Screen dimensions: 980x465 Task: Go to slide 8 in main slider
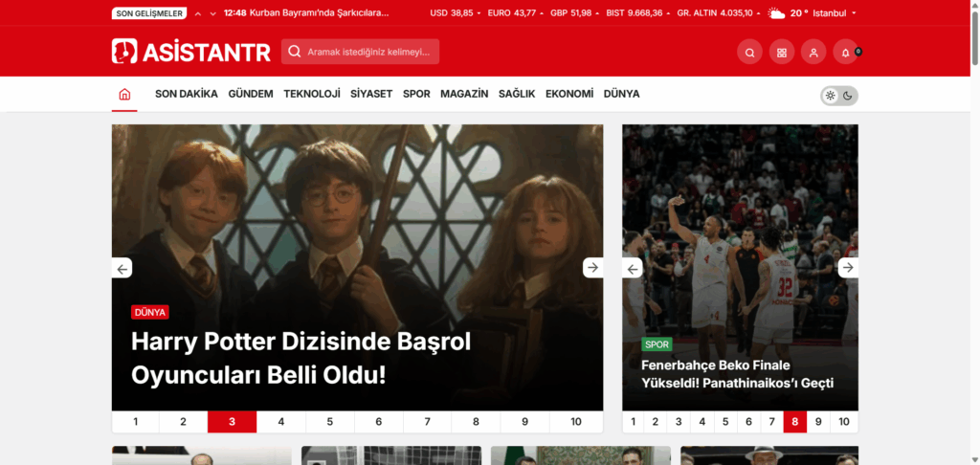[476, 422]
